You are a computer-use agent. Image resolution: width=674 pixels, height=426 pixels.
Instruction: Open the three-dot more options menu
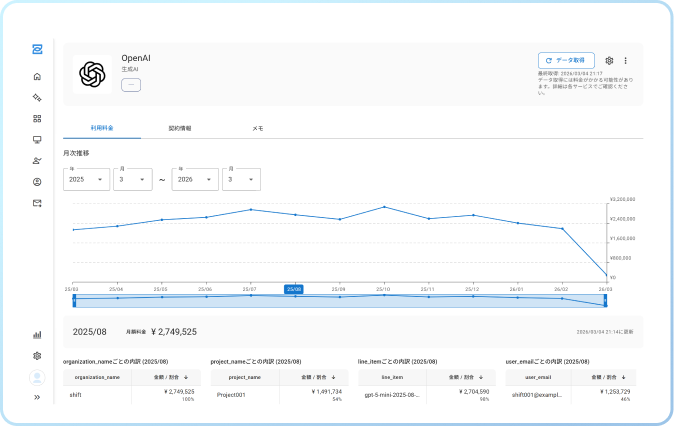626,61
